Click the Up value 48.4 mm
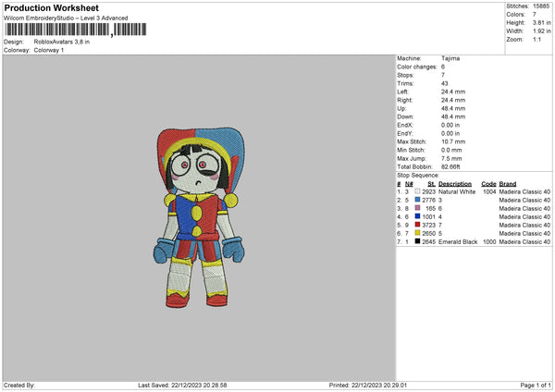Image resolution: width=555 pixels, height=392 pixels. click(x=453, y=108)
